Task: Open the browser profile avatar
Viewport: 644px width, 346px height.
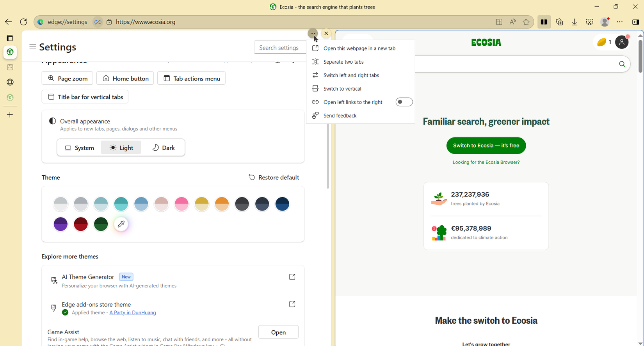Action: (x=605, y=22)
